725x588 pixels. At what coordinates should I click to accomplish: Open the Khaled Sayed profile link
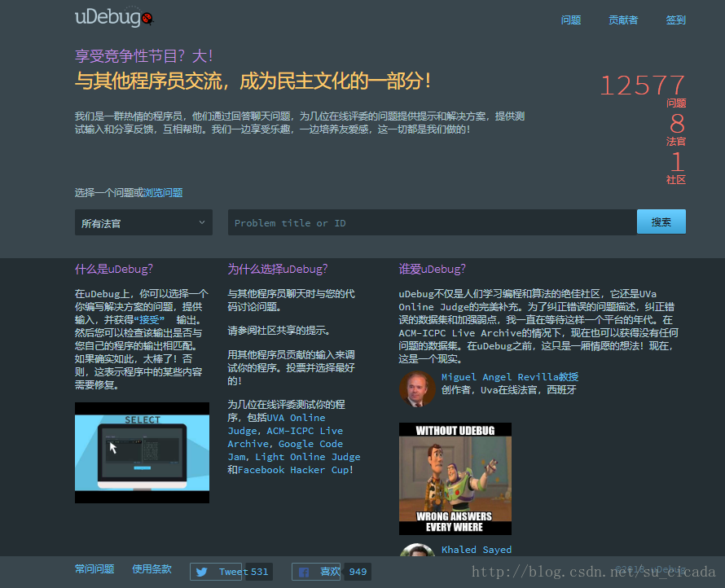point(477,549)
